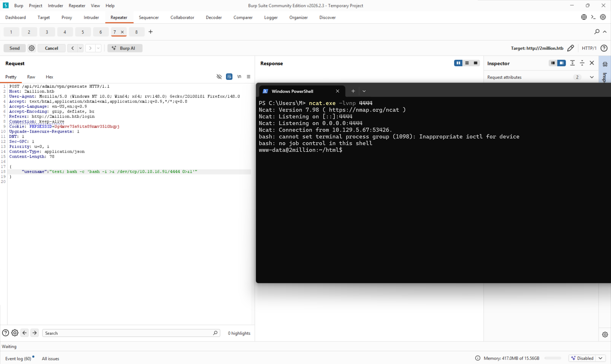611x364 pixels.
Task: Open Burp's embedded terminal icon
Action: [593, 17]
